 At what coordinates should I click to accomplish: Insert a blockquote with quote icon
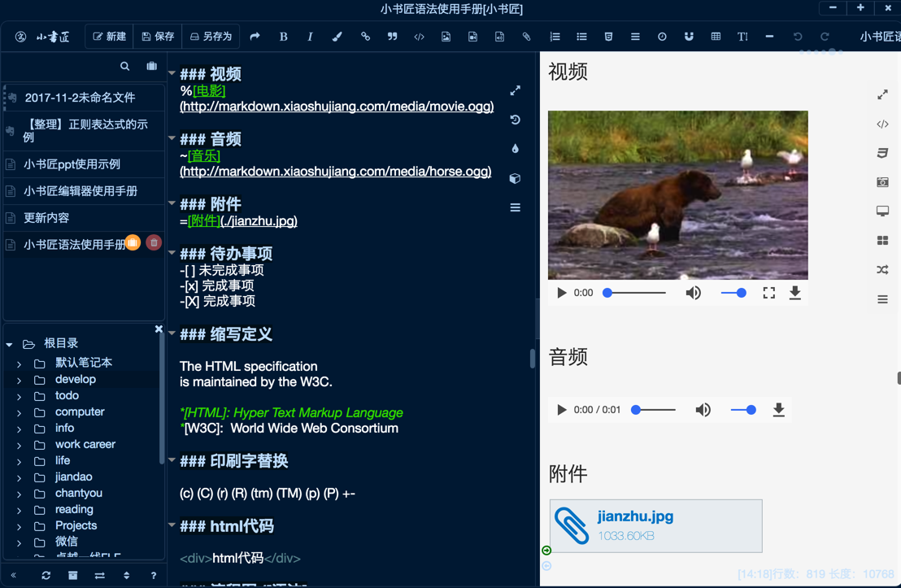click(392, 37)
